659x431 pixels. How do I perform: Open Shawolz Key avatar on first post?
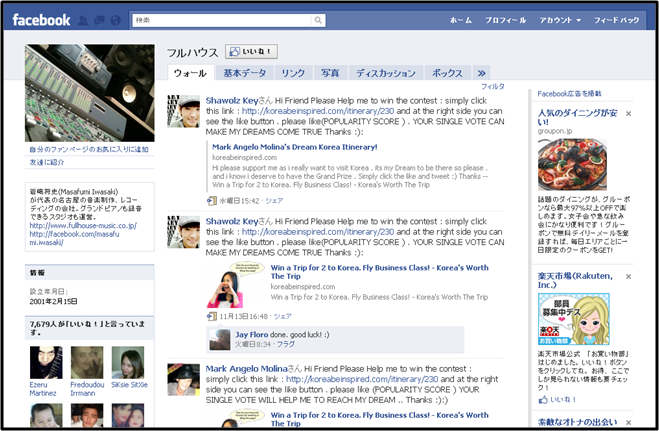184,111
